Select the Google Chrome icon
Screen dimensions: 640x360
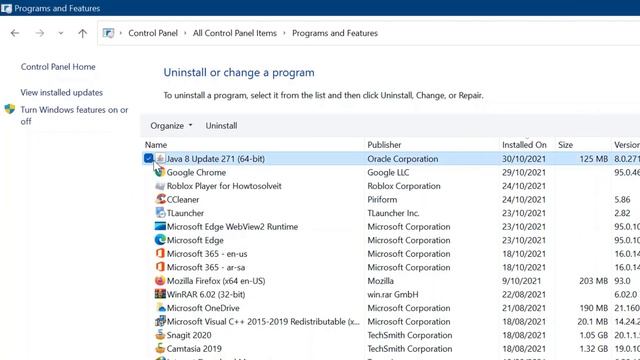pyautogui.click(x=160, y=172)
